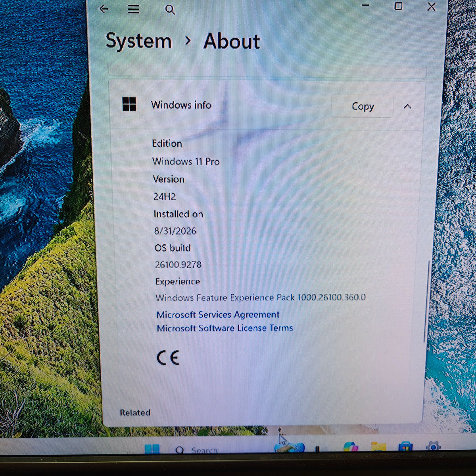Select the Windows 11 Pro edition text
Screen dimensions: 476x476
point(186,161)
